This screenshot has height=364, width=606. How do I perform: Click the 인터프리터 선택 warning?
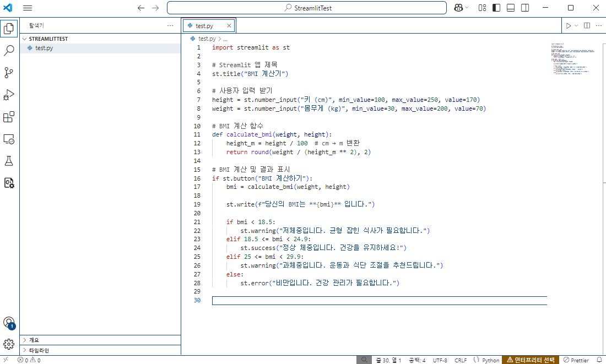point(531,360)
